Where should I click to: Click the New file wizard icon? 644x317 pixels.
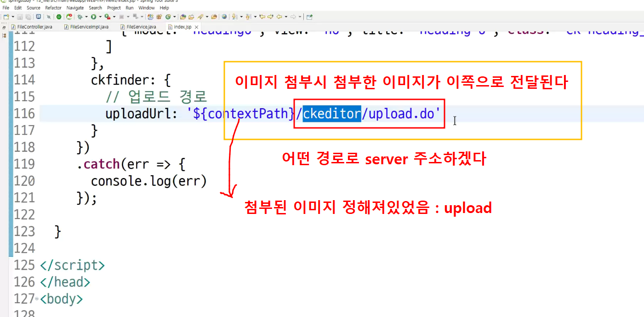[x=6, y=17]
